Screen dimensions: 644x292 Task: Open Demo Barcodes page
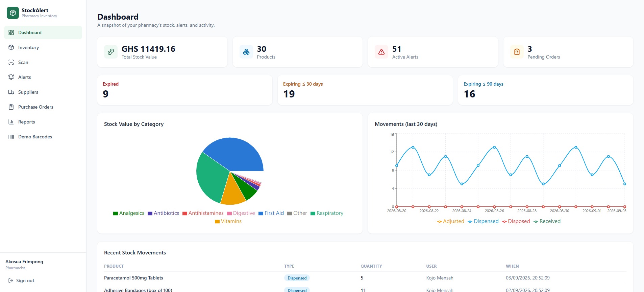point(43,137)
